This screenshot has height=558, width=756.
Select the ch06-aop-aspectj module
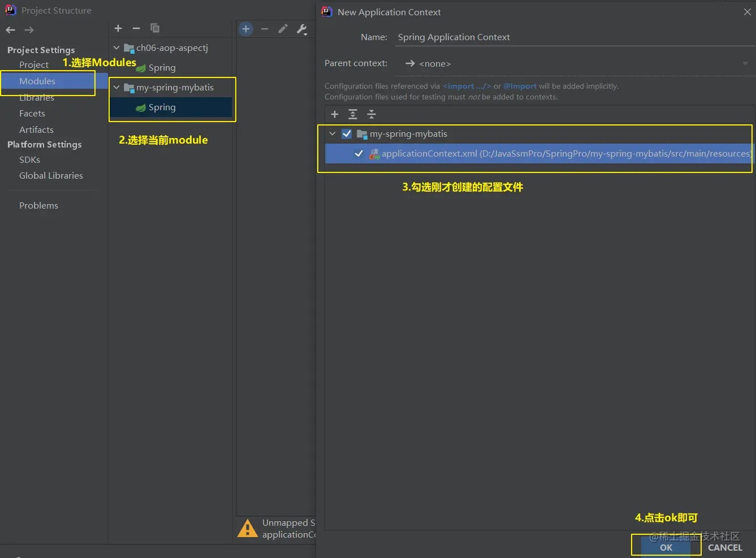[172, 48]
